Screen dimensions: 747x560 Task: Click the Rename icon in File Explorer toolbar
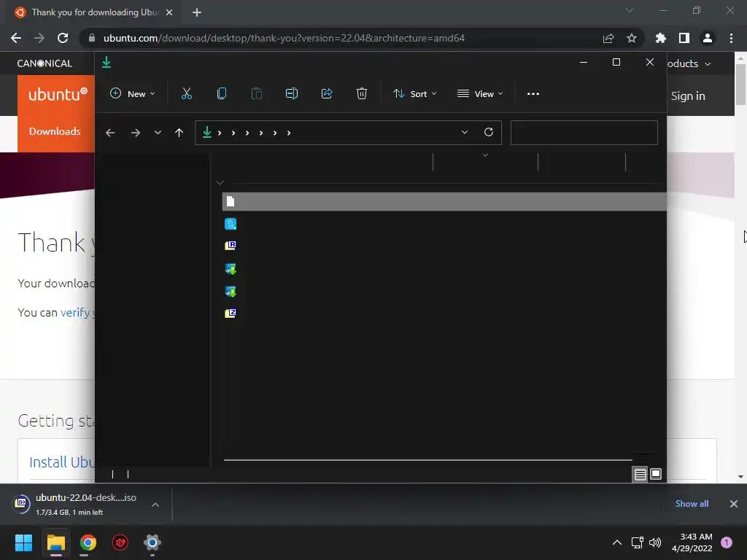point(292,94)
